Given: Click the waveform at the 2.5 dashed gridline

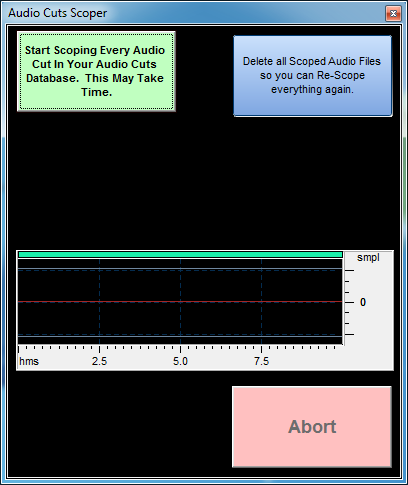Looking at the screenshot, I should [x=99, y=302].
